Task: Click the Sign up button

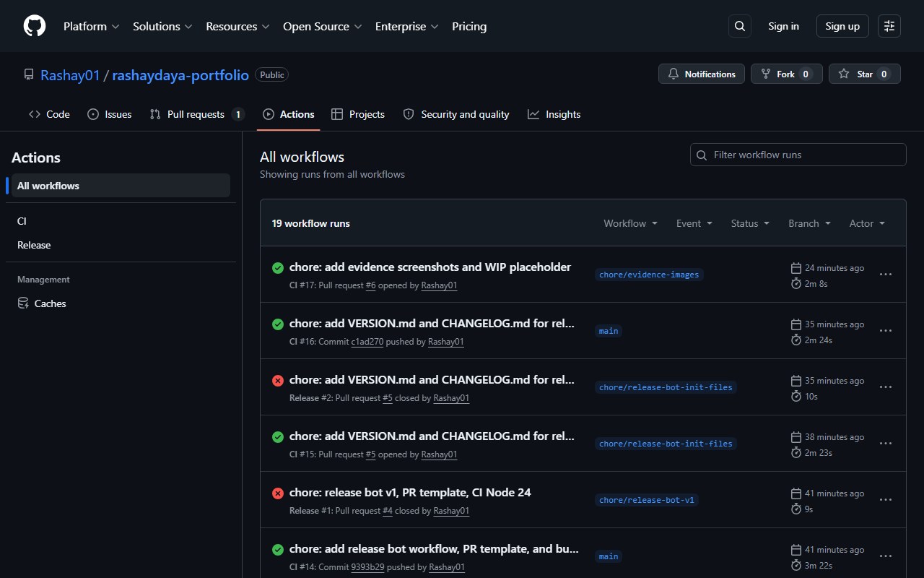Action: coord(842,26)
